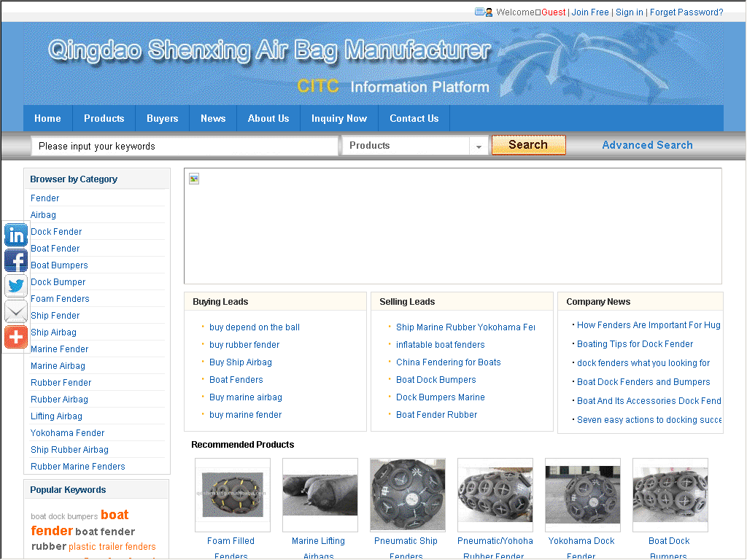Open 'Boat Fender Rubber' selling lead

(x=436, y=415)
